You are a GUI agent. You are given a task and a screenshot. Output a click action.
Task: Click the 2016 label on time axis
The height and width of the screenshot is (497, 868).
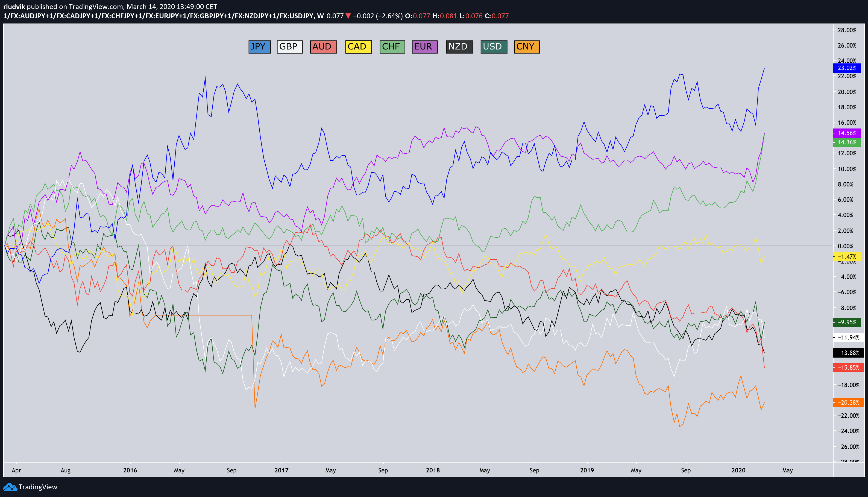[130, 470]
